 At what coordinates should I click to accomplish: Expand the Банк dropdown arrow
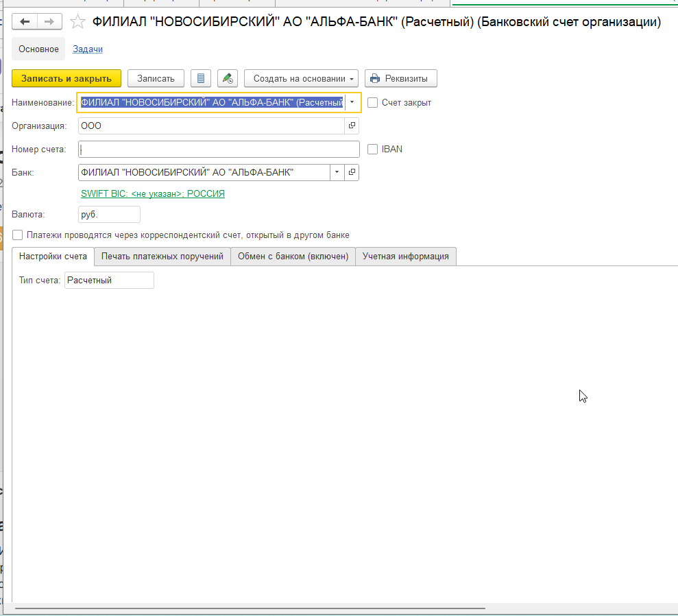point(337,172)
